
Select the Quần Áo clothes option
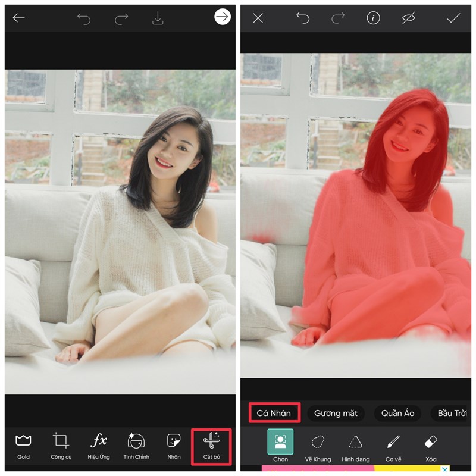point(397,413)
